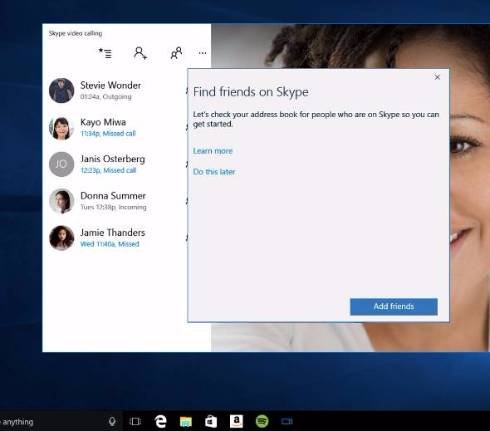Open Janis Osterberg contact name
Screen dimensions: 490x431
click(113, 159)
